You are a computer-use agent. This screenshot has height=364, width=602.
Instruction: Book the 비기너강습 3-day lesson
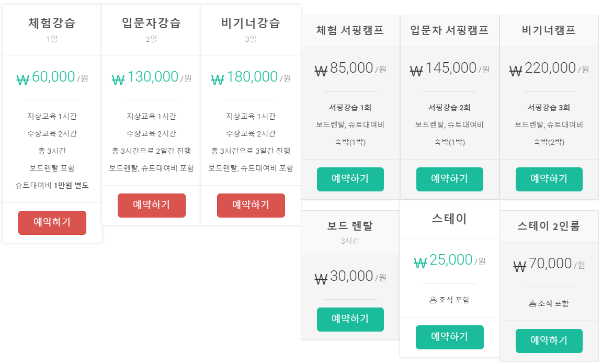pos(251,205)
